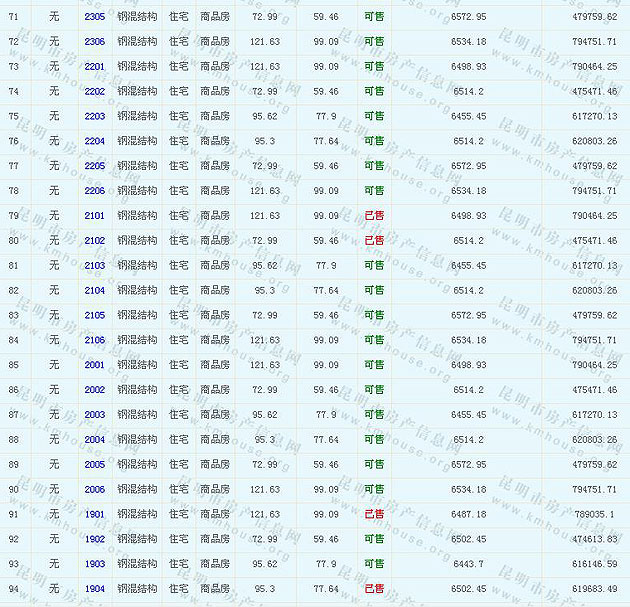Click unit 2105 link

pos(94,315)
